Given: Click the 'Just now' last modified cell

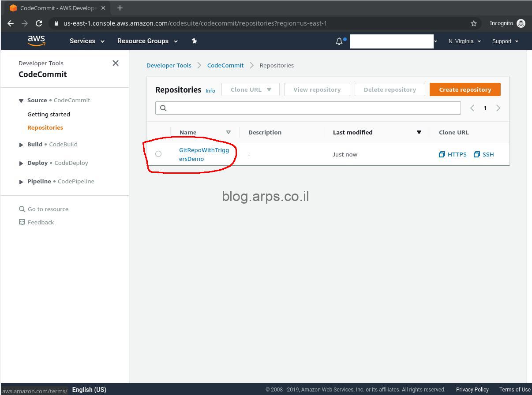Looking at the screenshot, I should click(345, 154).
